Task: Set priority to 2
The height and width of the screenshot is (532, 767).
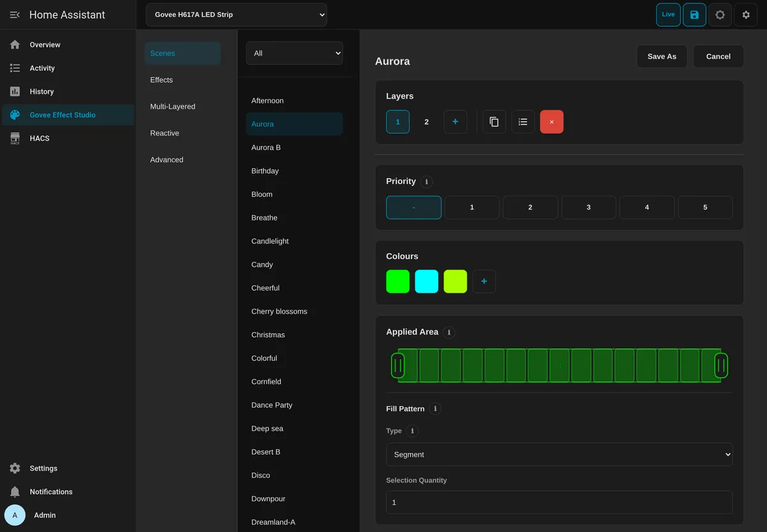Action: click(531, 208)
